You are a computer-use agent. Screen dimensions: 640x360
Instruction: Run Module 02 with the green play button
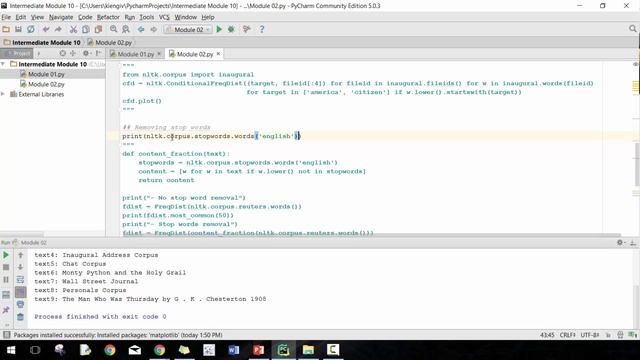(219, 29)
